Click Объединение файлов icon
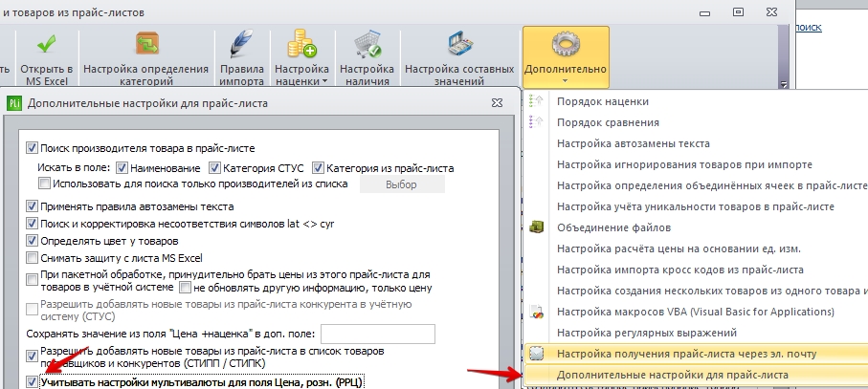Screen dimensions: 868x389 click(x=536, y=227)
